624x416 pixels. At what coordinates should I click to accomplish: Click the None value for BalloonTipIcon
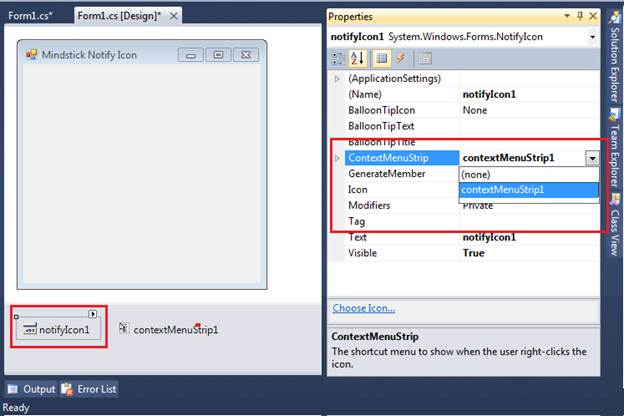click(475, 110)
